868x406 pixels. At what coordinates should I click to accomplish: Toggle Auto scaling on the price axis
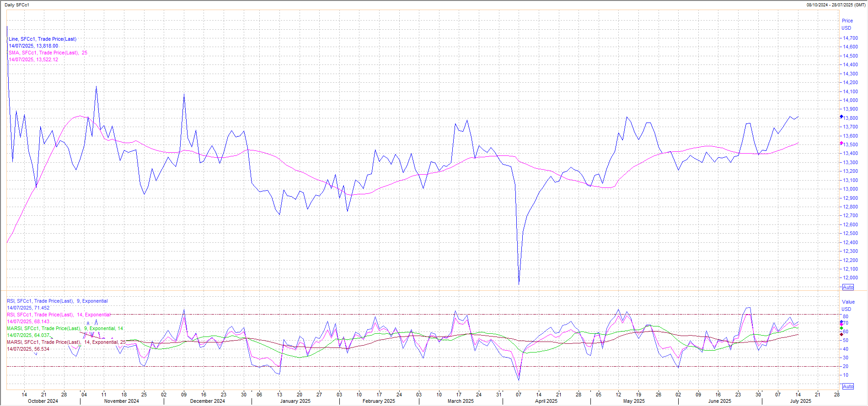point(848,287)
